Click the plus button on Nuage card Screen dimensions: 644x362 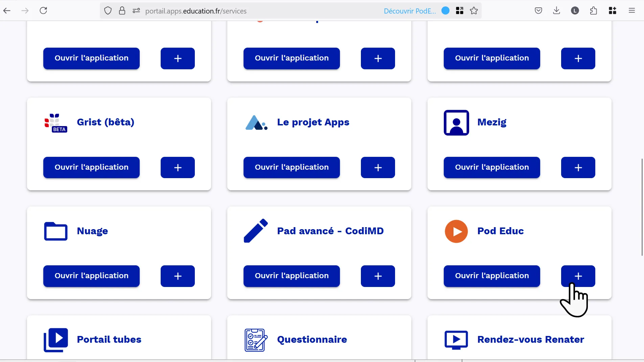(178, 276)
